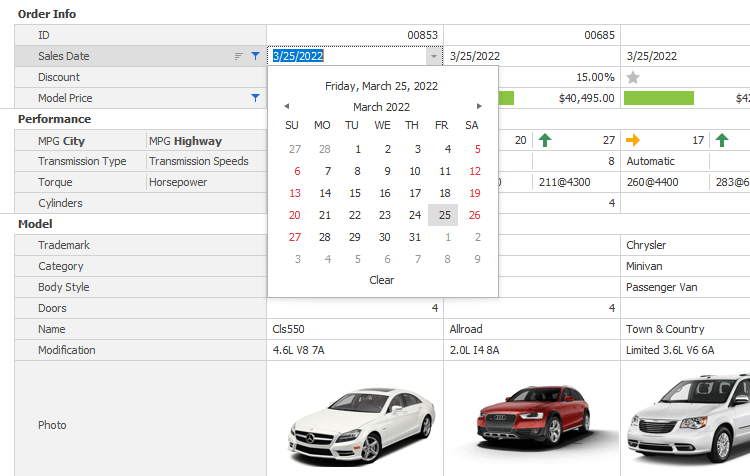Open the Sales Date dropdown arrow
This screenshot has height=476, width=750.
click(433, 57)
